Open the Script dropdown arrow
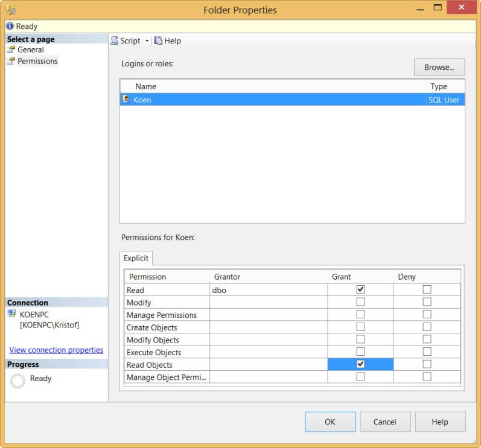Viewport: 481px width, 448px height. pos(147,41)
